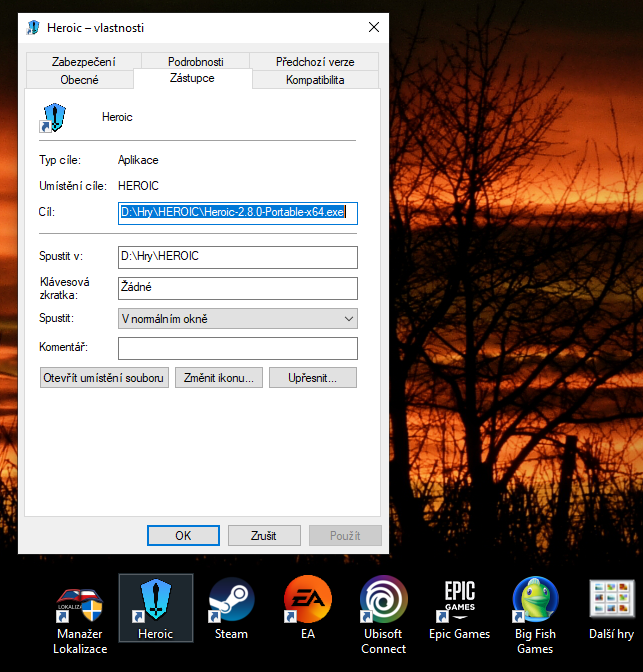
Task: Click the Upřesnit button
Action: coord(312,378)
